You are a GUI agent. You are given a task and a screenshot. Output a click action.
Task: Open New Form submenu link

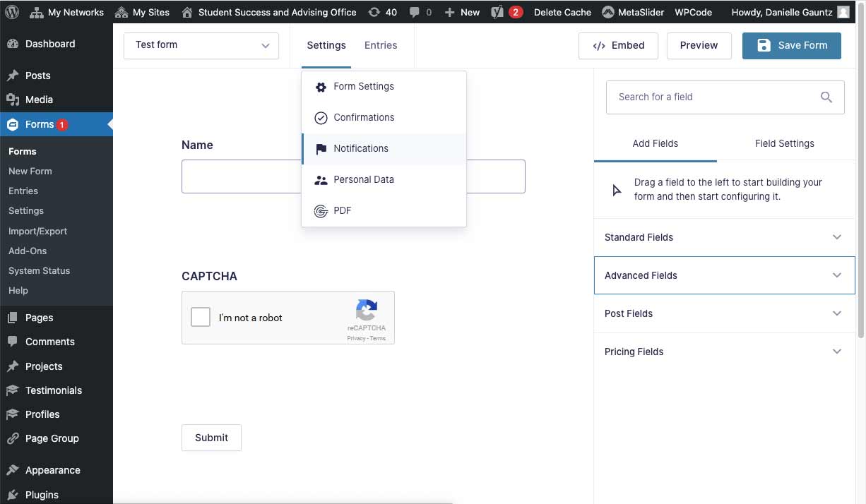[x=30, y=171]
